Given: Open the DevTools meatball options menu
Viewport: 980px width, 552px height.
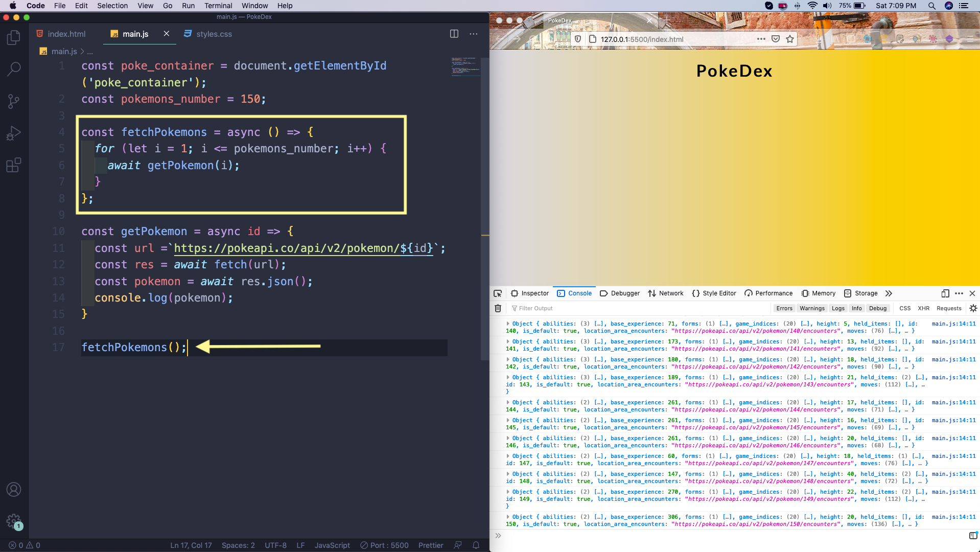Looking at the screenshot, I should [959, 293].
